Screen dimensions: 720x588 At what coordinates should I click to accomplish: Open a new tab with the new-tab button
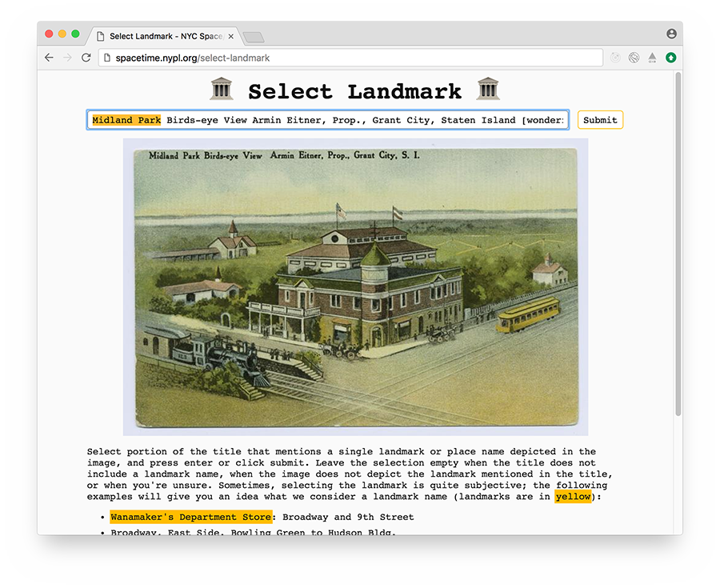(254, 37)
